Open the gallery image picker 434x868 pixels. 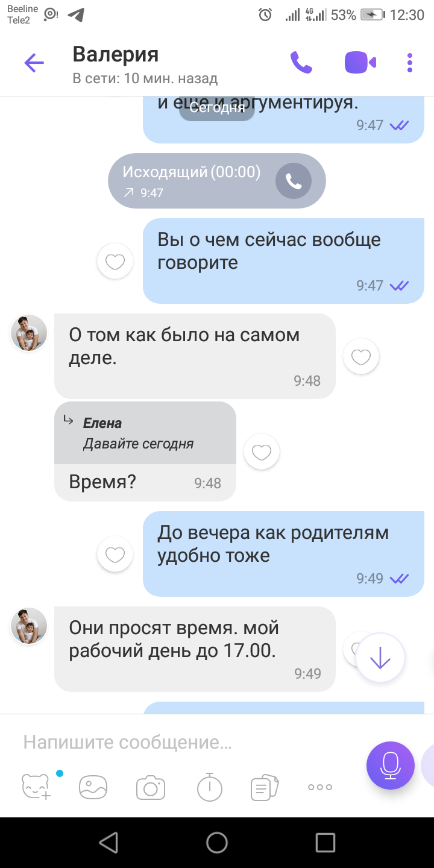(93, 787)
